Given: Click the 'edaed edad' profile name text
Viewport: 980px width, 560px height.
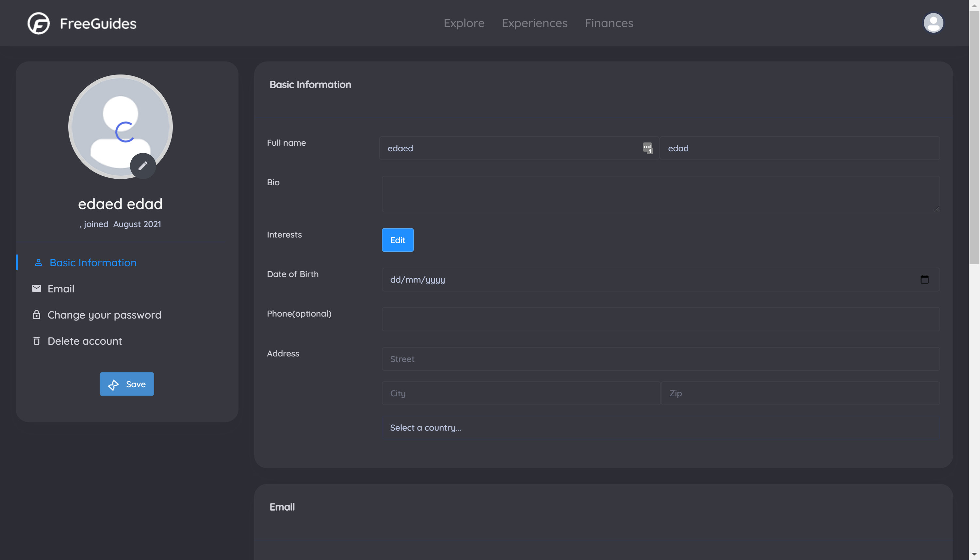Looking at the screenshot, I should pyautogui.click(x=120, y=204).
